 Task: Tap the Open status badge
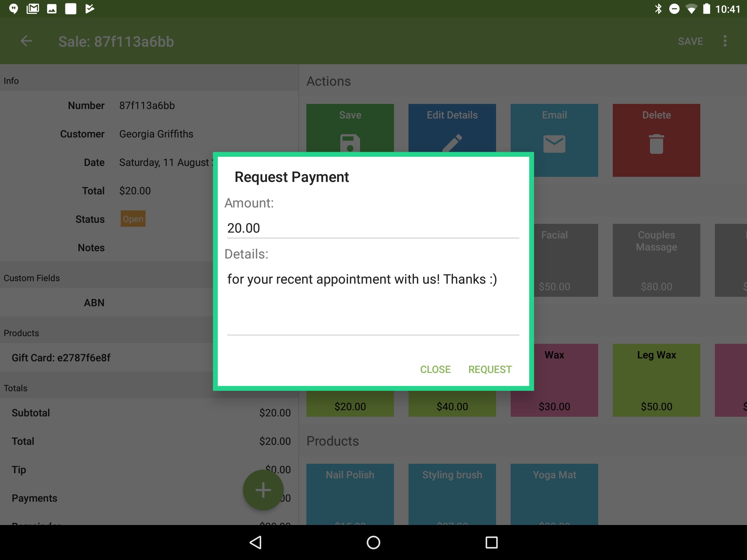(133, 219)
